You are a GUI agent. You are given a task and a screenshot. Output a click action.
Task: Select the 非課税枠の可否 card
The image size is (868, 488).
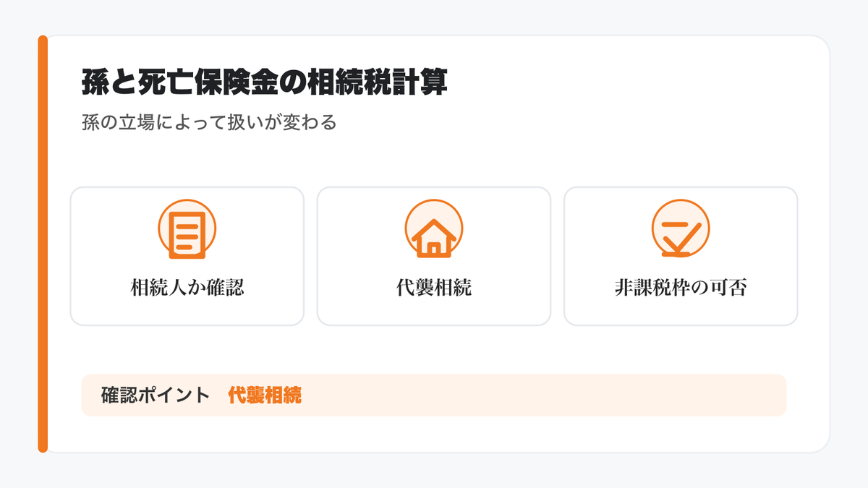click(681, 256)
